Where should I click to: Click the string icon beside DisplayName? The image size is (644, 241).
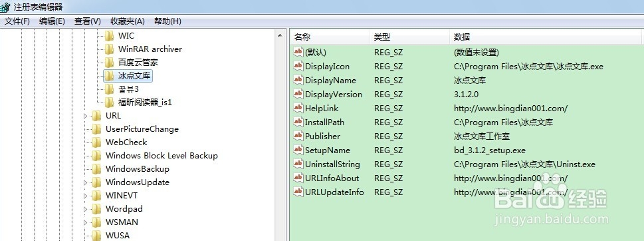(298, 80)
